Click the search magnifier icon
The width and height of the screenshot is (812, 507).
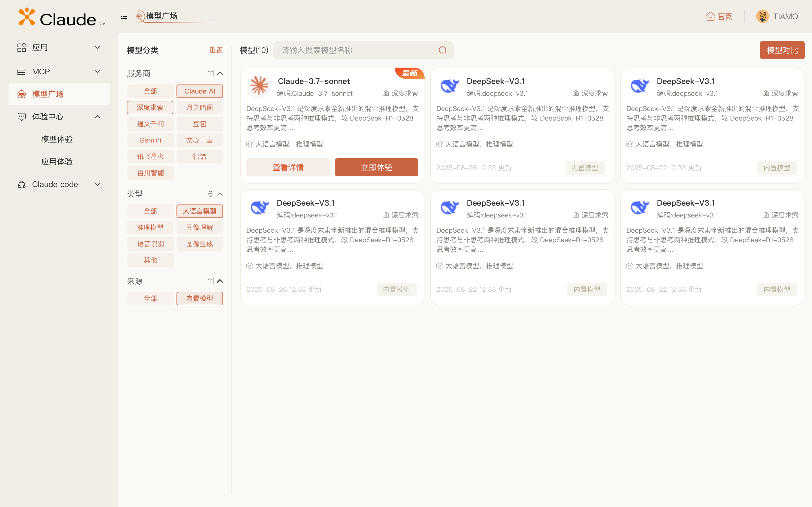(x=443, y=50)
